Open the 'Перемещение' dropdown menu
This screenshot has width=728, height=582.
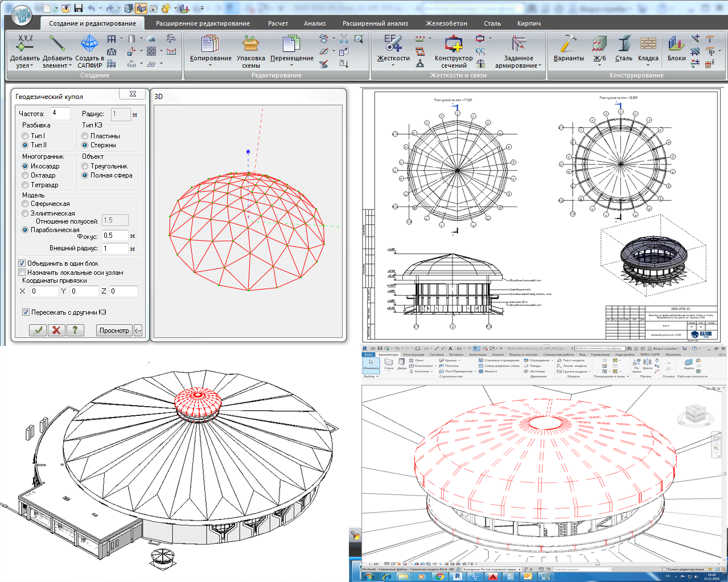pos(291,65)
